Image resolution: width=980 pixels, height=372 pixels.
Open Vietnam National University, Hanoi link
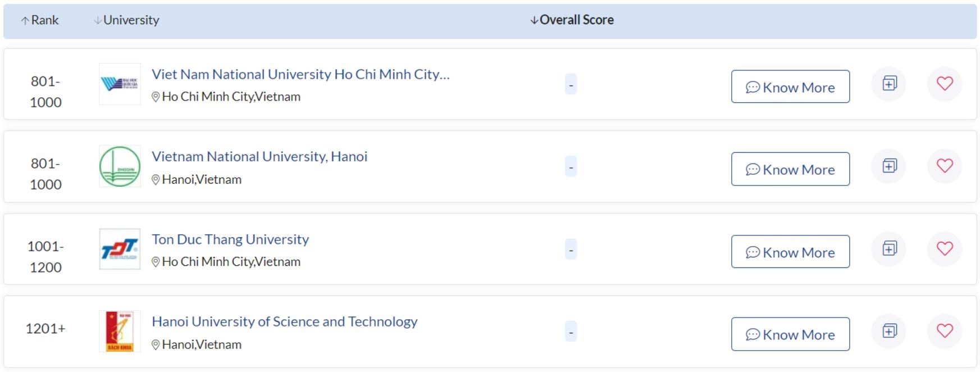(x=259, y=156)
